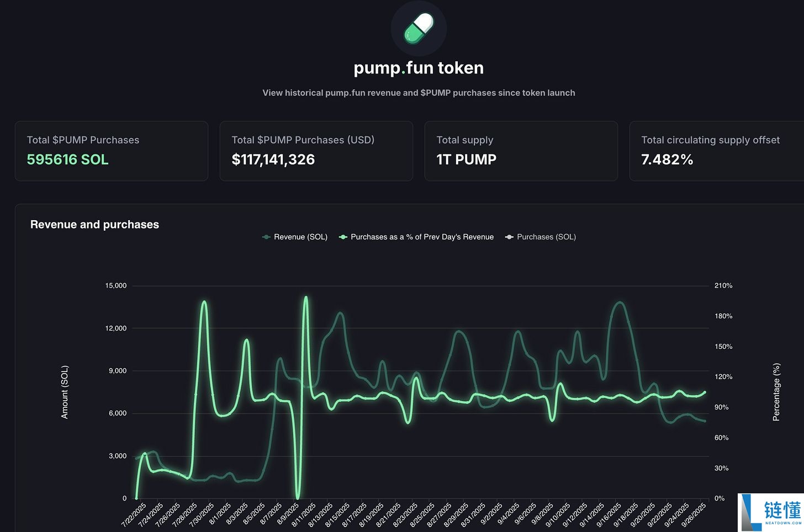Image resolution: width=804 pixels, height=532 pixels.
Task: Click the 8/23/2025 date label on the x-axis
Action: click(405, 514)
